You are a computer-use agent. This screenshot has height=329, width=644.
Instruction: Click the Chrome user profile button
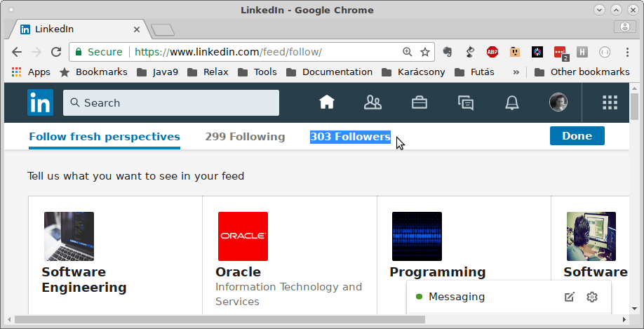coord(624,27)
